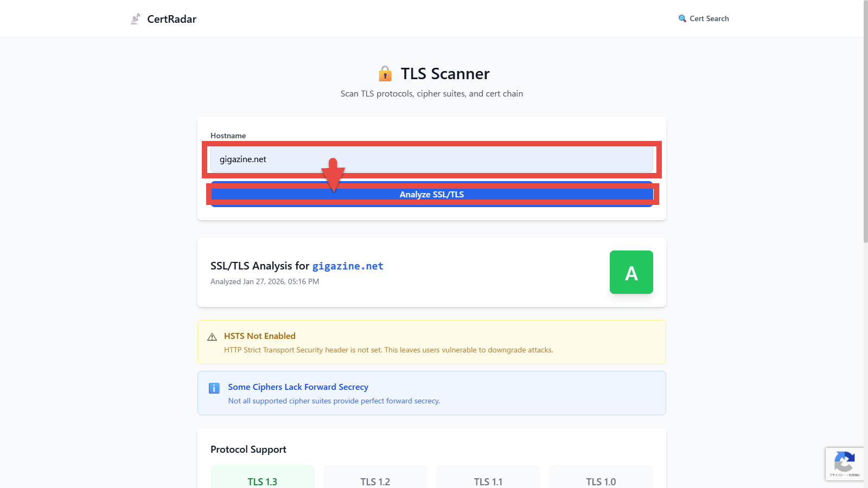Click the Cert Search magnifier icon
The height and width of the screenshot is (488, 868).
click(x=682, y=18)
